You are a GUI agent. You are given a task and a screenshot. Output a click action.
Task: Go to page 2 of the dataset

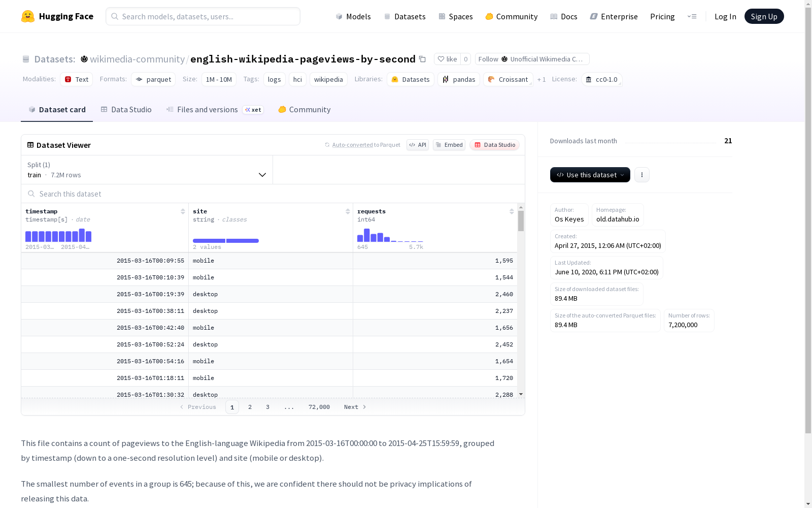pyautogui.click(x=250, y=407)
